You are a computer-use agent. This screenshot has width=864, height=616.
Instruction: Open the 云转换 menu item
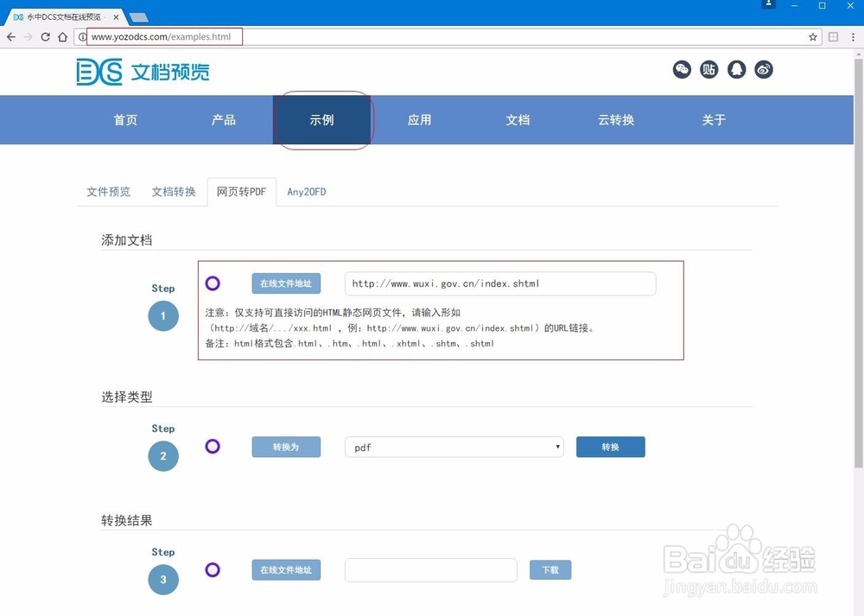click(x=616, y=120)
